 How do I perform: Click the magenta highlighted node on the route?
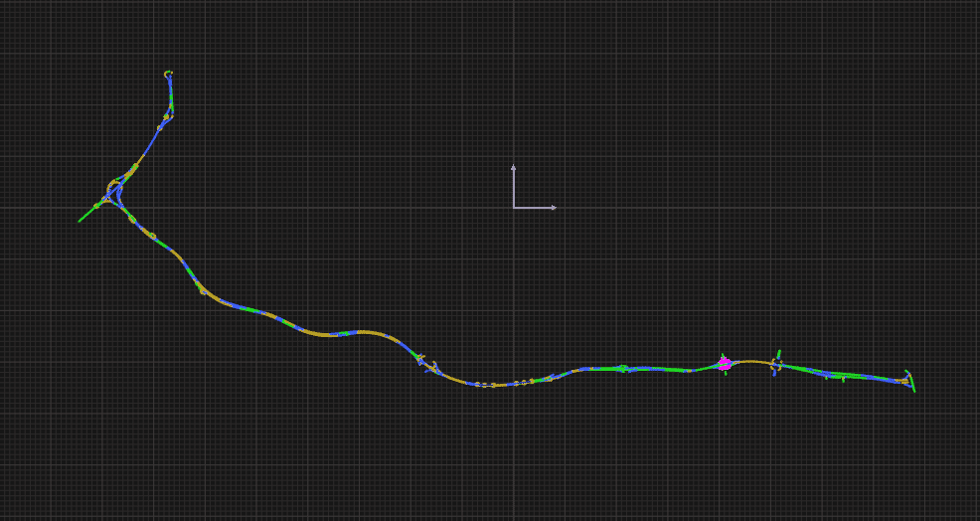pyautogui.click(x=725, y=364)
